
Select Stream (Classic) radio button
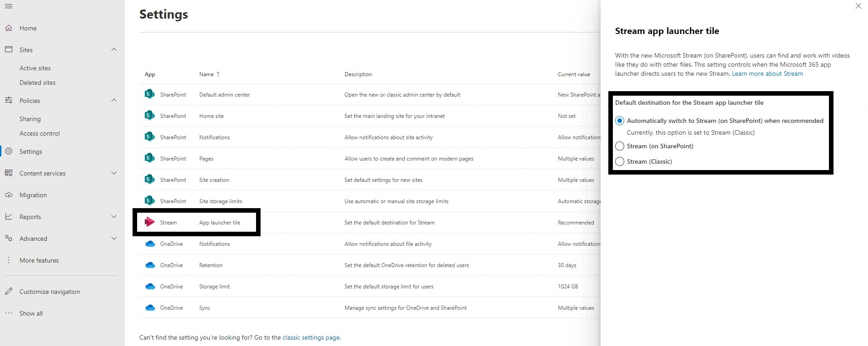tap(620, 161)
